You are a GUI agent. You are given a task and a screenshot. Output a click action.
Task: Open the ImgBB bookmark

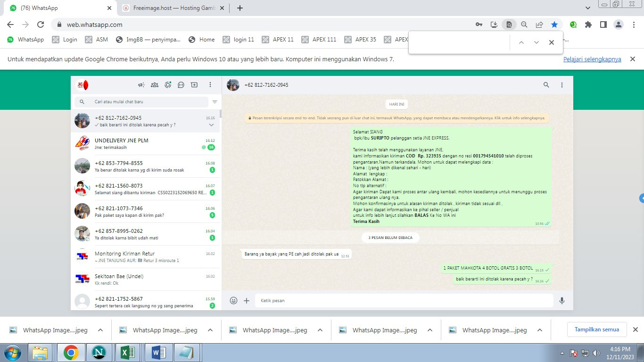point(148,40)
